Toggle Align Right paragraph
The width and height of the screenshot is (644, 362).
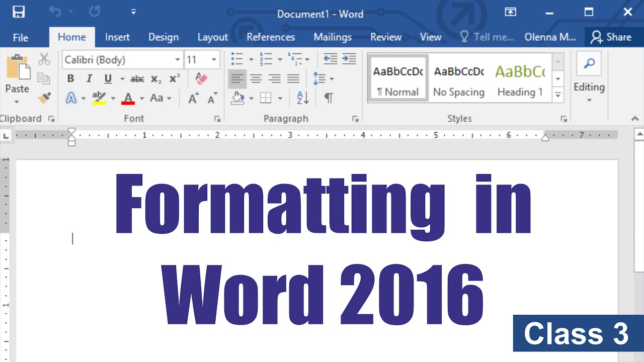pyautogui.click(x=275, y=78)
